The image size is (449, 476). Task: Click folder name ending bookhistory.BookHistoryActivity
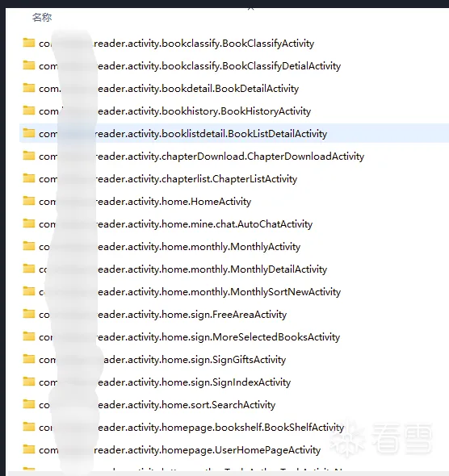[x=175, y=111]
